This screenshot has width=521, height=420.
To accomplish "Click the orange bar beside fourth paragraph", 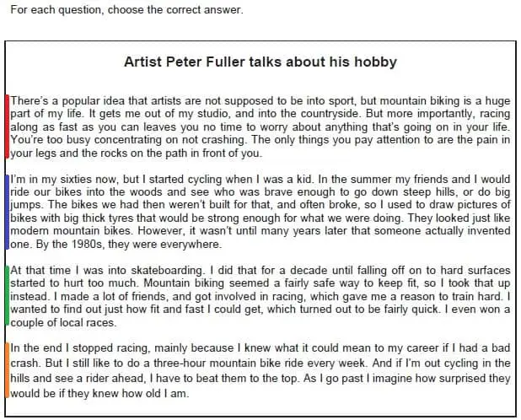I will pos(7,370).
